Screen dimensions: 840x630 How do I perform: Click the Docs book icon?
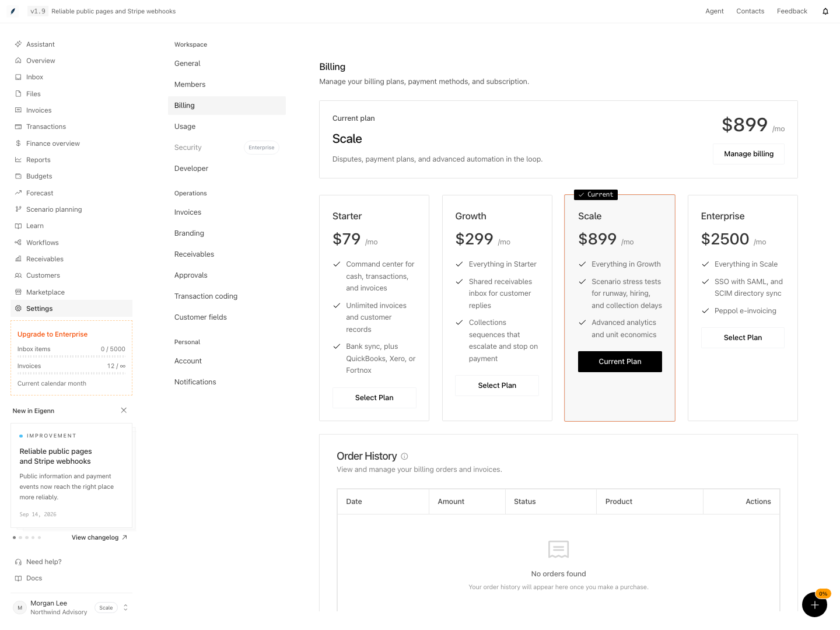(x=18, y=578)
